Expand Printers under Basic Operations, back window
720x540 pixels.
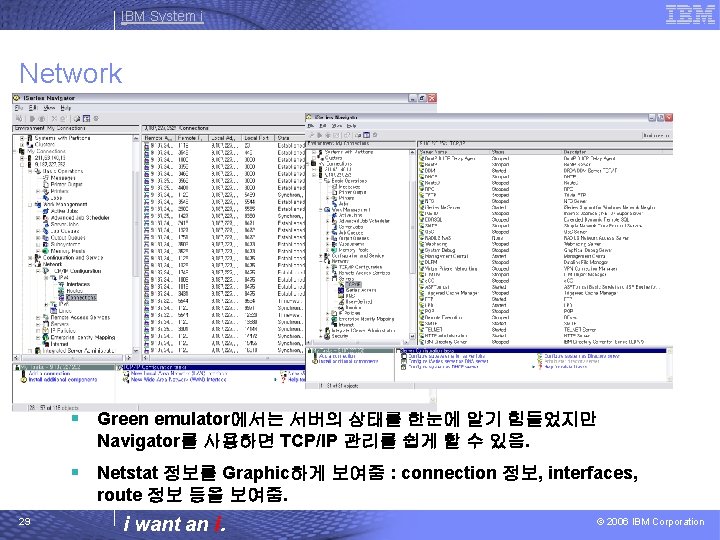pos(38,191)
